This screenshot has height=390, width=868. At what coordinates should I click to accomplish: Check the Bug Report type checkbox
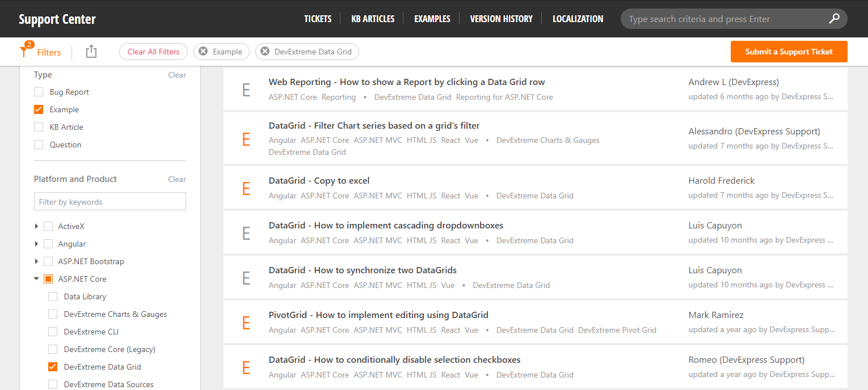point(39,92)
